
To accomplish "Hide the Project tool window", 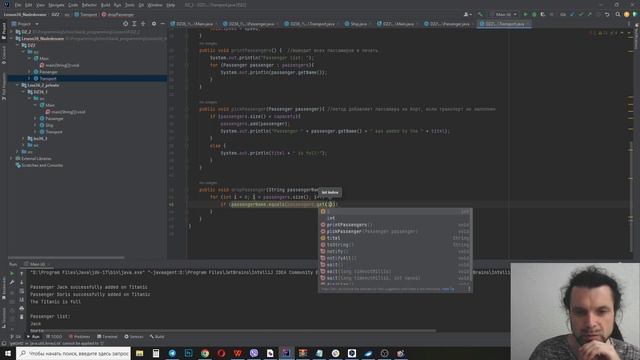I will pyautogui.click(x=162, y=24).
